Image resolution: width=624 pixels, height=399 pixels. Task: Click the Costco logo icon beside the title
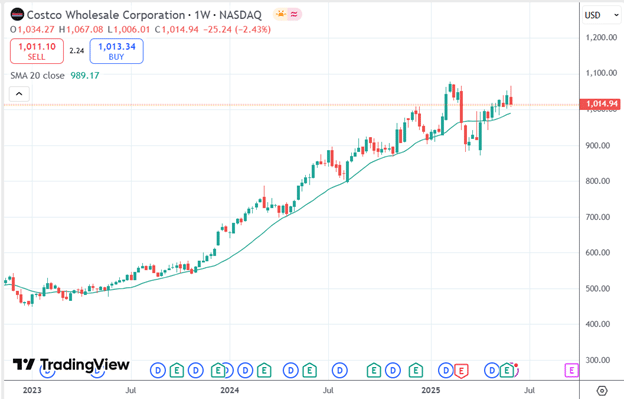pyautogui.click(x=18, y=15)
